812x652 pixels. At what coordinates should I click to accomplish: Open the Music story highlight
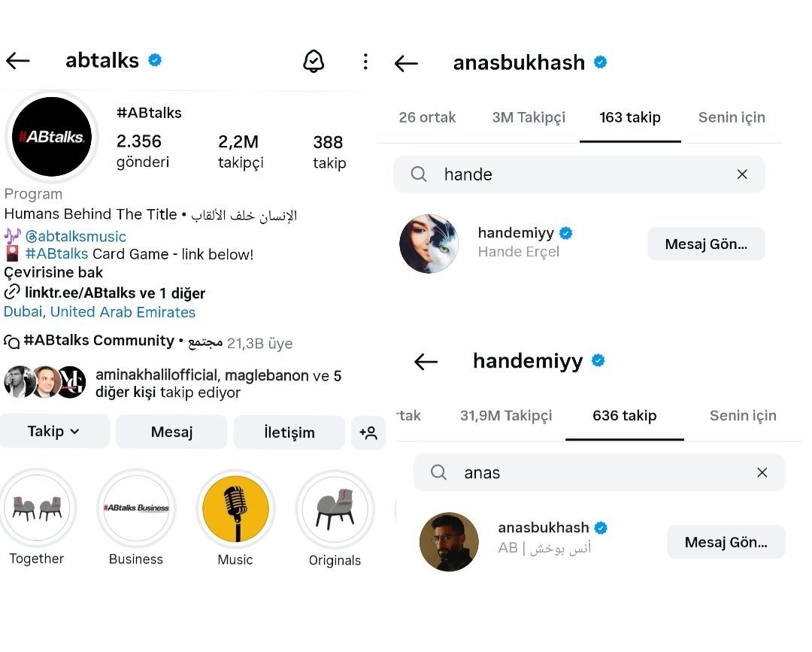(235, 510)
